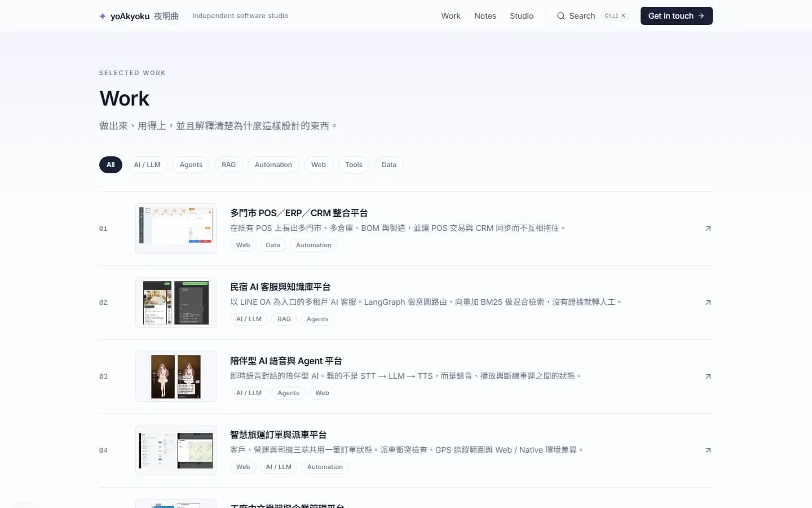
Task: Click the yoAkyoku sparkle logo icon
Action: tap(103, 16)
